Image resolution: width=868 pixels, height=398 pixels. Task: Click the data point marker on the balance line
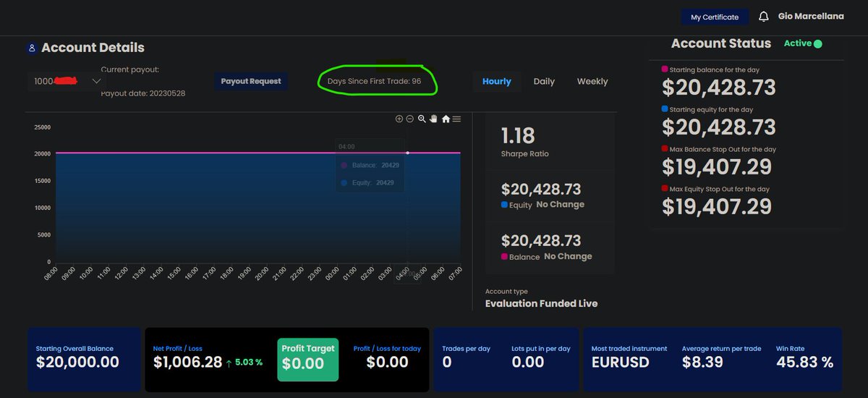tap(407, 153)
